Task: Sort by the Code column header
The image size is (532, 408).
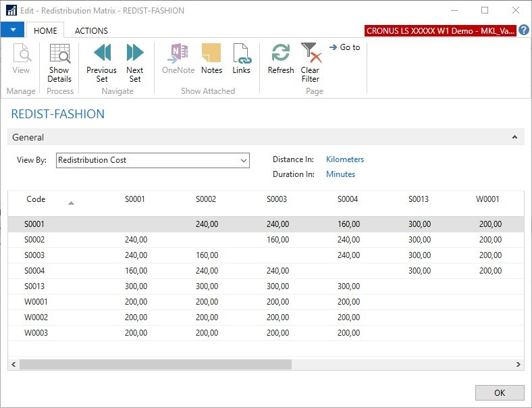Action: point(36,199)
